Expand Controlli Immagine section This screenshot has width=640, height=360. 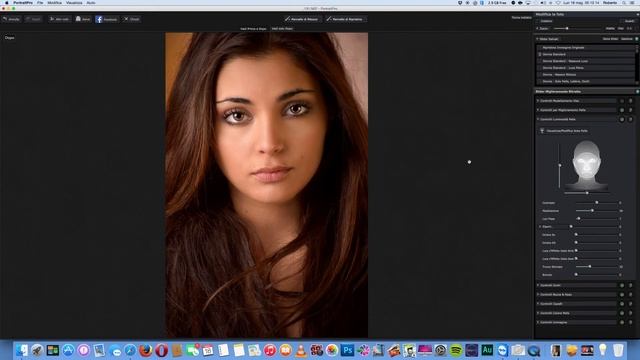click(538, 322)
